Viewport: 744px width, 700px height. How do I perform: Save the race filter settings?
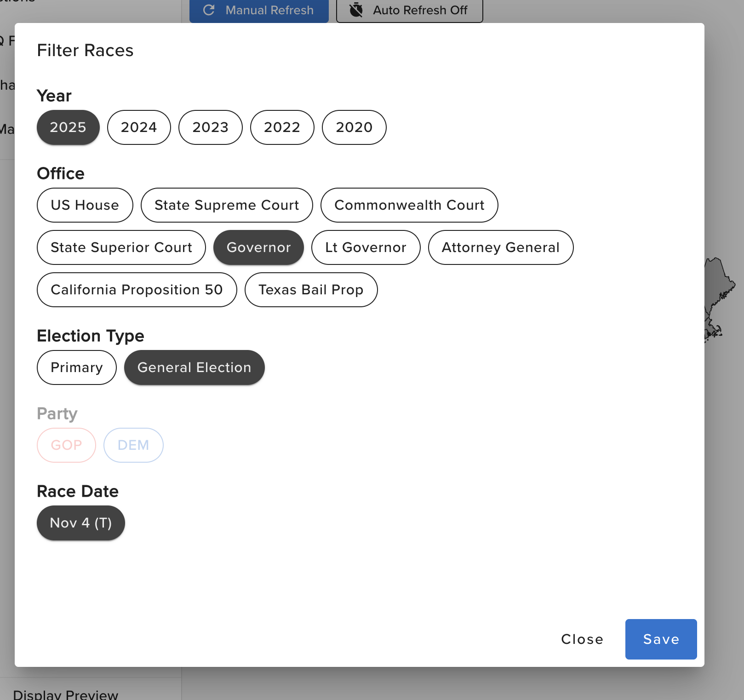pos(661,639)
